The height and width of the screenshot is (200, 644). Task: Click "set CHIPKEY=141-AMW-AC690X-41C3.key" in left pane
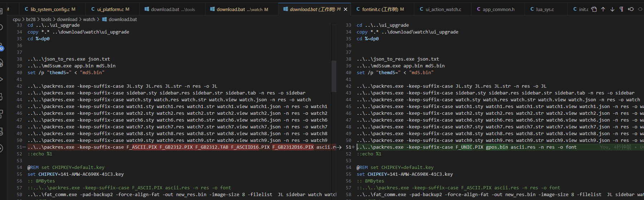75,174
